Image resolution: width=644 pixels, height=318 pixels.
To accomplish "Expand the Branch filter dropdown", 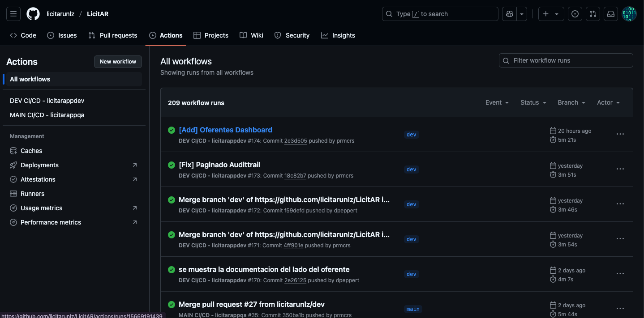I will coord(571,102).
